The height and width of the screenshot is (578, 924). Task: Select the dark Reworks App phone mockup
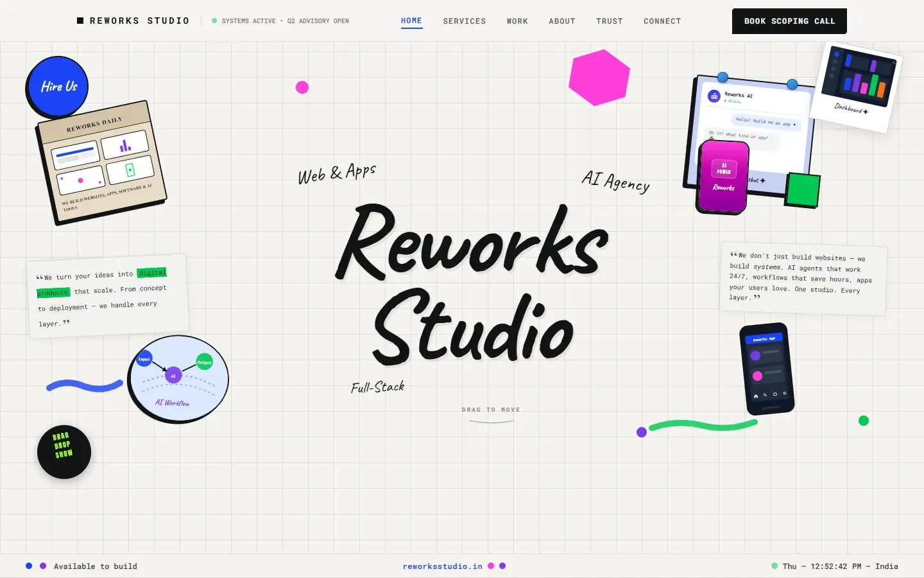[767, 369]
